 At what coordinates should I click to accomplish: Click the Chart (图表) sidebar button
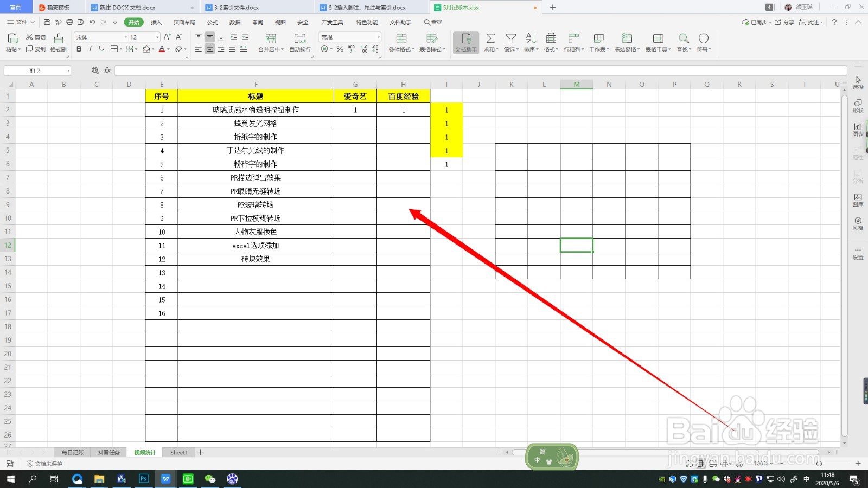pyautogui.click(x=858, y=130)
